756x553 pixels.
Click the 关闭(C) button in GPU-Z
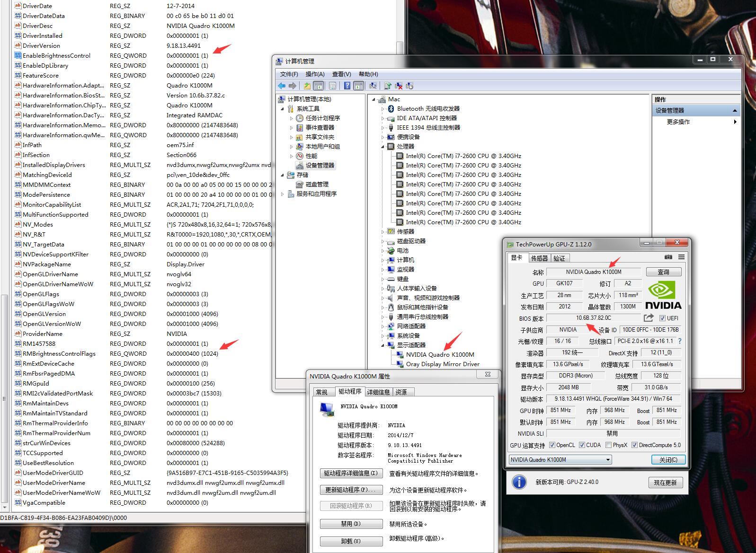(668, 459)
